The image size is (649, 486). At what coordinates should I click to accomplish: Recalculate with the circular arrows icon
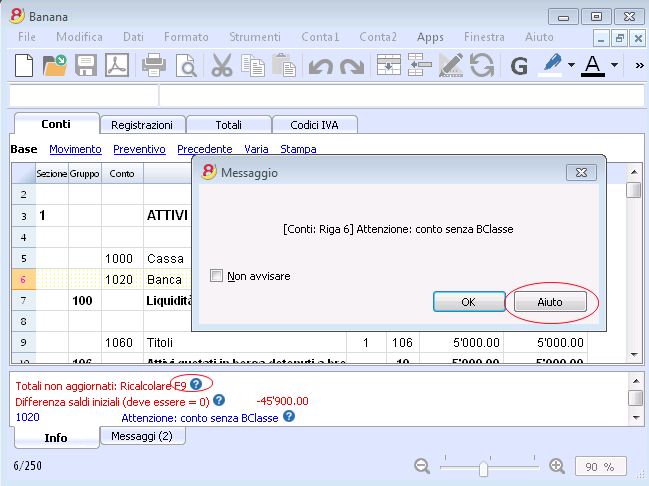tap(482, 65)
